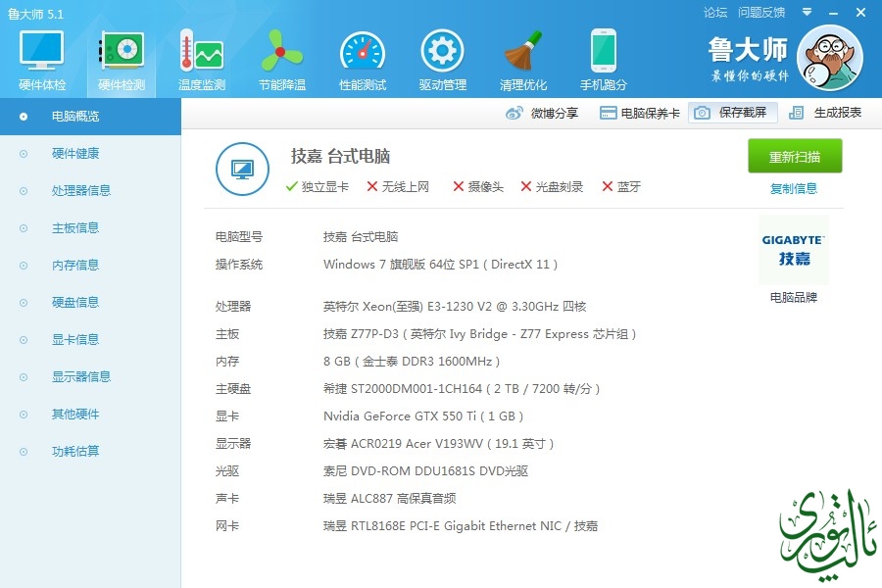
Task: Click the Weibo logo icon
Action: point(514,113)
